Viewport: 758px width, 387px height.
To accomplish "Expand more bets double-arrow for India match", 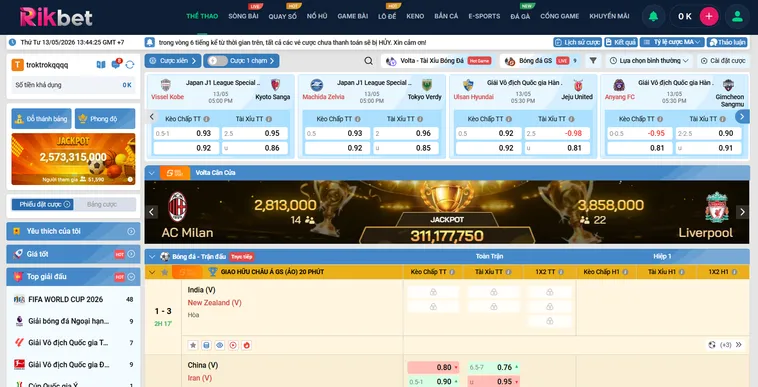I will point(739,345).
